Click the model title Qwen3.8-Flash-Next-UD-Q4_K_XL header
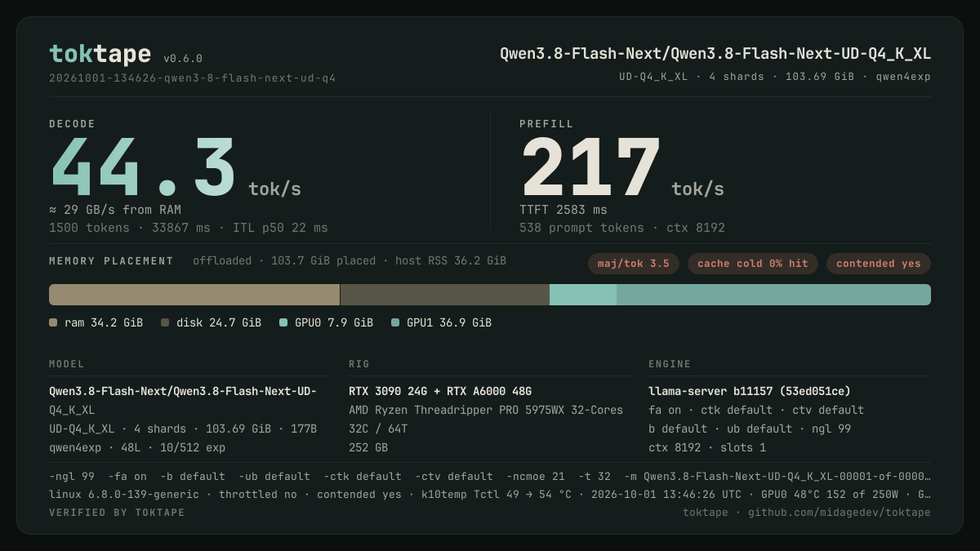 point(715,54)
